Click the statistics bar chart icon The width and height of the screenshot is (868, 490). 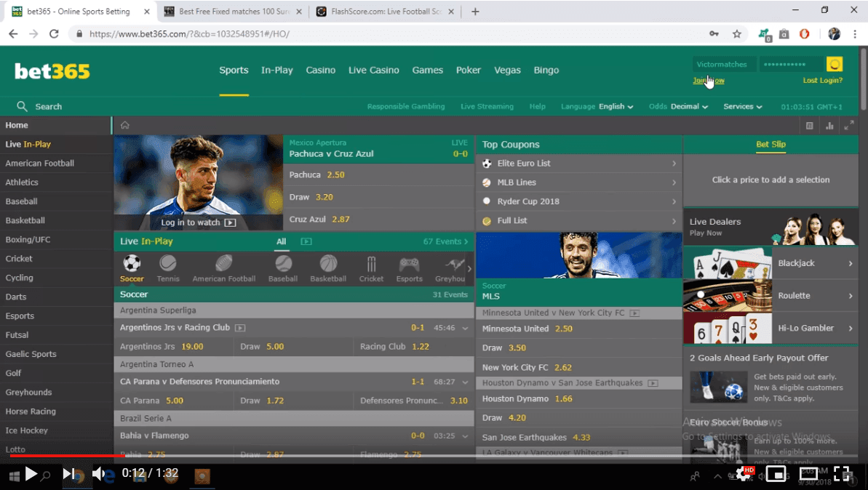[x=829, y=125]
